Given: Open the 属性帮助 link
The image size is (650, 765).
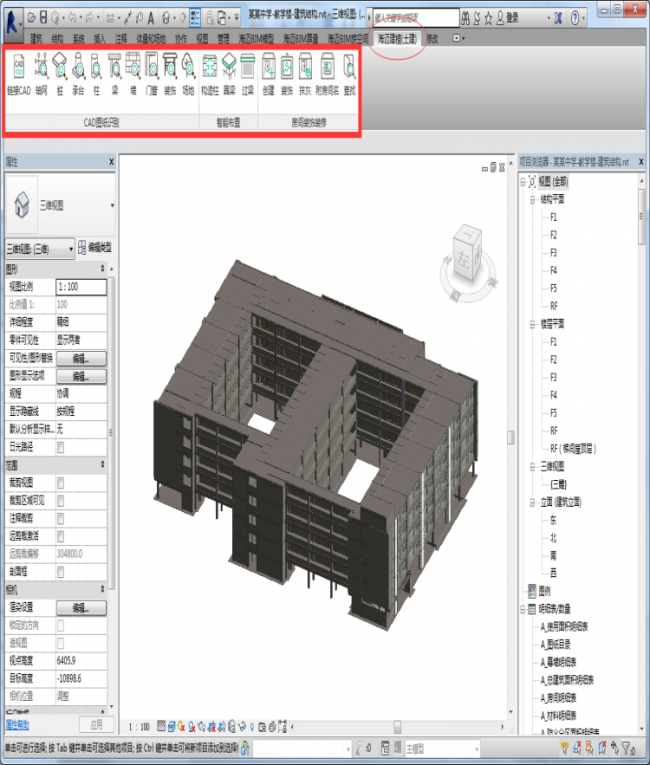Looking at the screenshot, I should 20,723.
